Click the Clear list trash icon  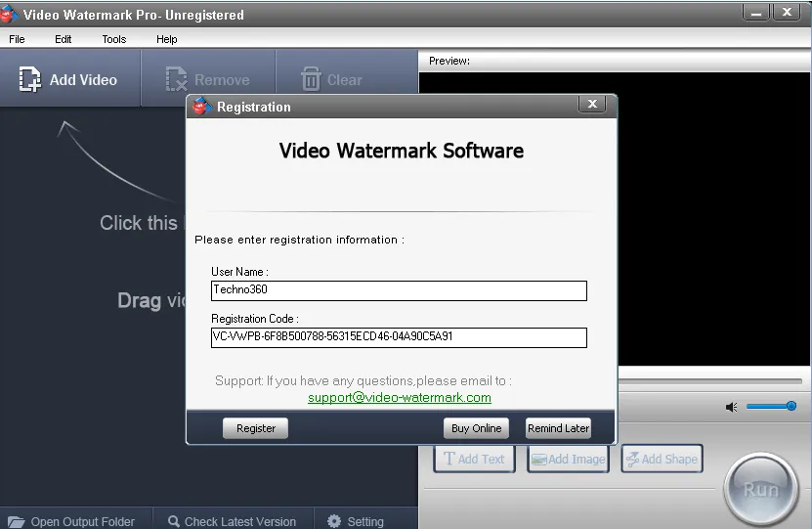coord(311,80)
